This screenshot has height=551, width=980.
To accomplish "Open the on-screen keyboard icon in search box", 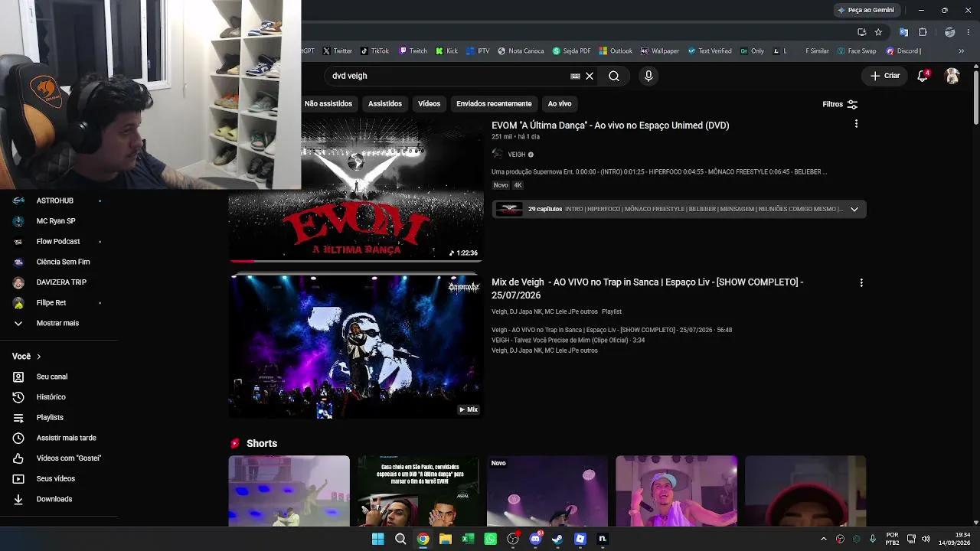I will 575,76.
